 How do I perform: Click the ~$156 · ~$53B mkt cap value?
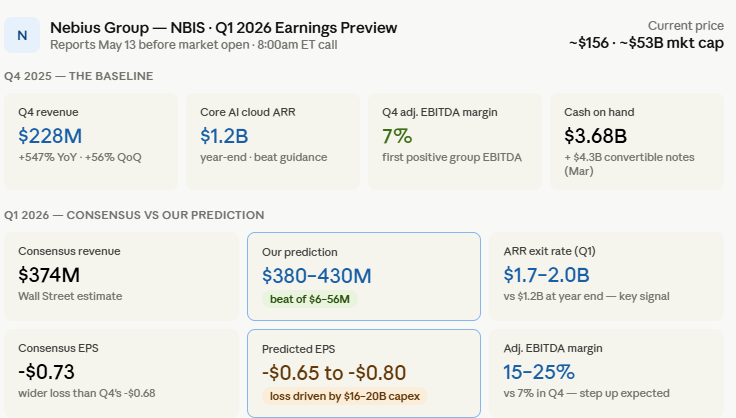[x=646, y=43]
